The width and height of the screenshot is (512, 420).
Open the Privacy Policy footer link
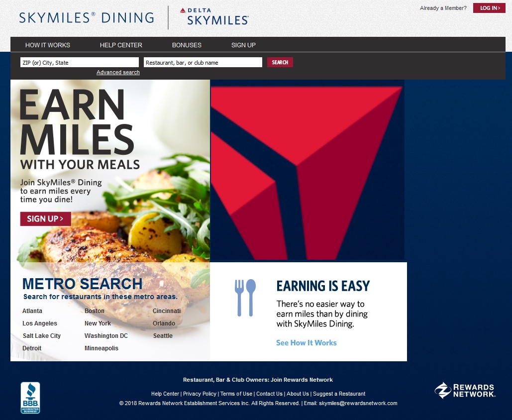point(200,394)
